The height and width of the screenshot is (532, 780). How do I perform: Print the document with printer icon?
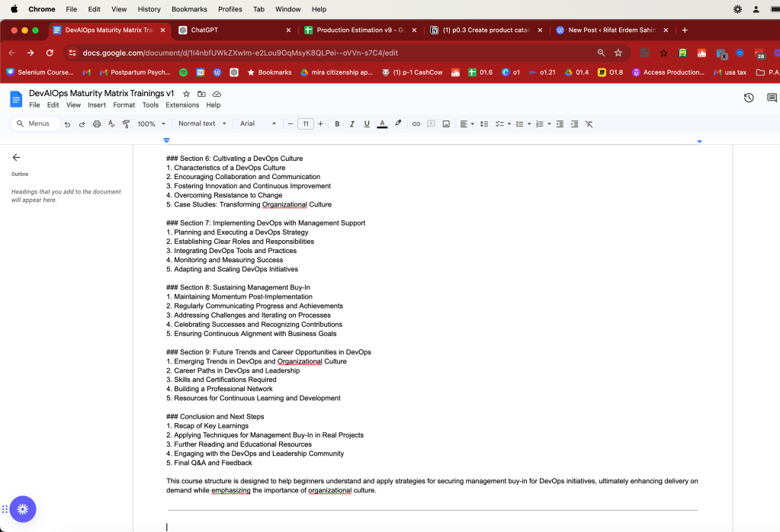[x=97, y=123]
